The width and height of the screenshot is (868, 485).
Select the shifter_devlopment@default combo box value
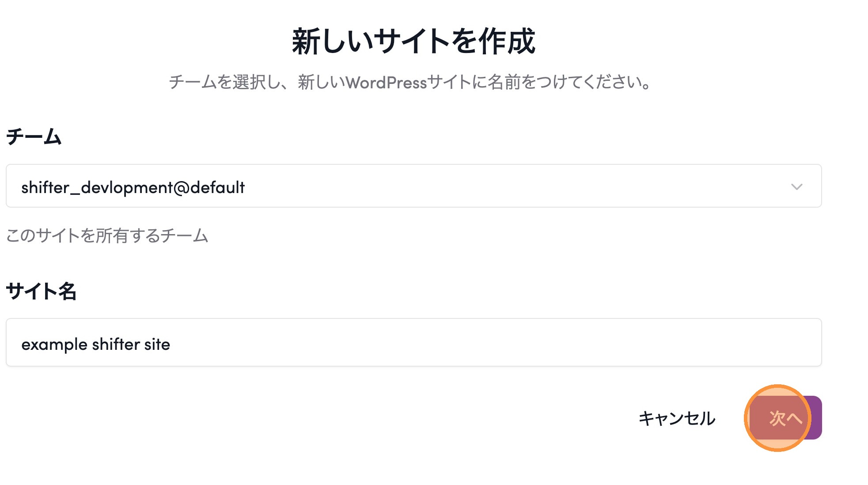tap(133, 187)
